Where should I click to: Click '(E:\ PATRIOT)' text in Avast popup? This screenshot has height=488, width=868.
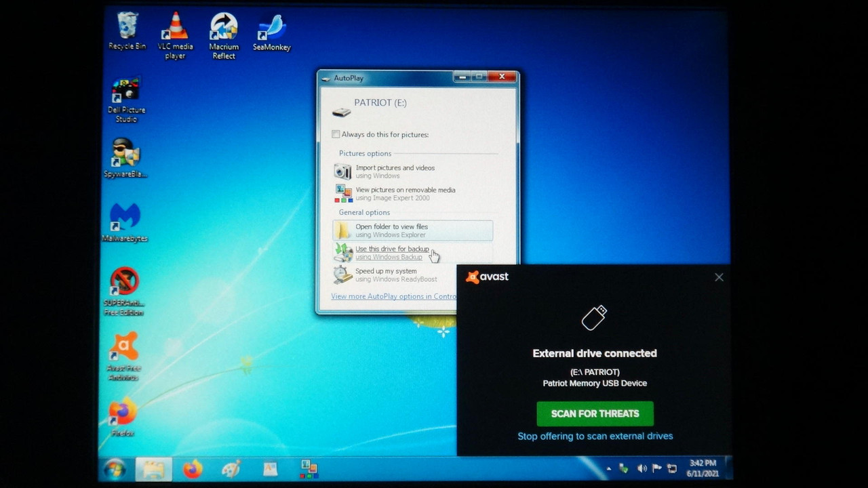tap(595, 372)
